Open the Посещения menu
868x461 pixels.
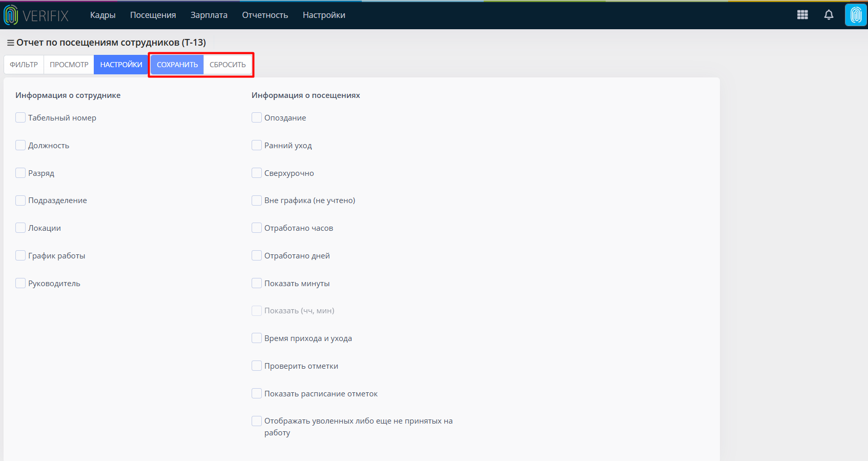tap(153, 15)
